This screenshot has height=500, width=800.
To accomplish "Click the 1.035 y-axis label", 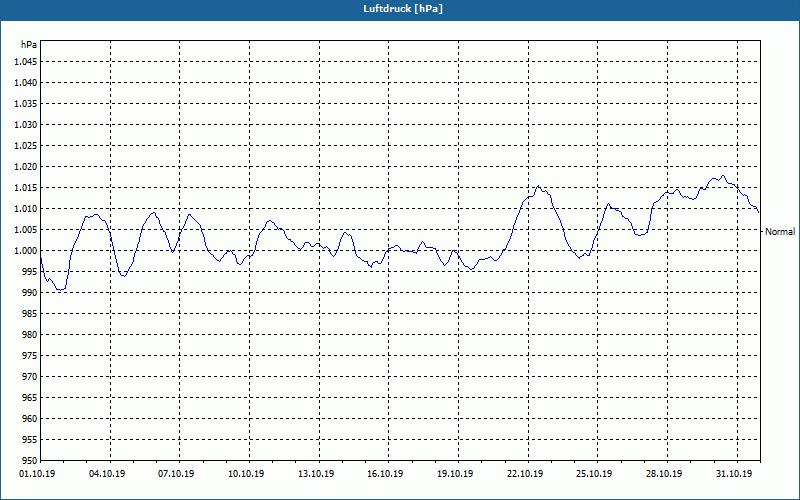I will [x=26, y=104].
